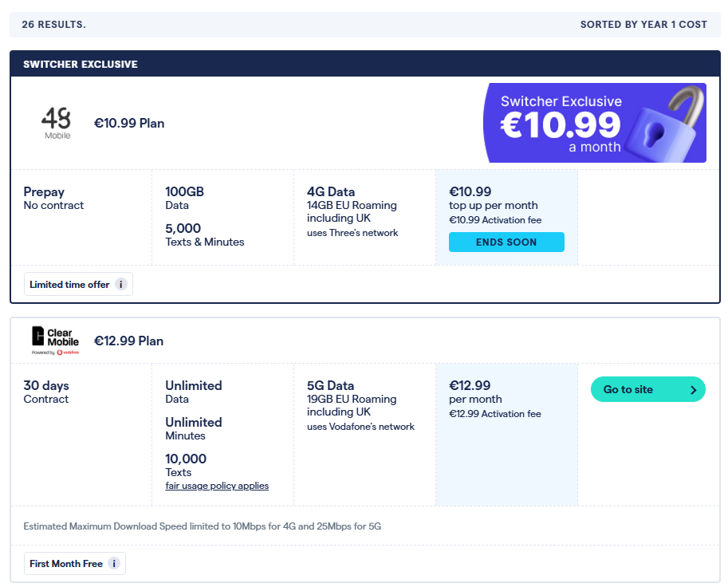Select the €10.99 Plan title

129,124
